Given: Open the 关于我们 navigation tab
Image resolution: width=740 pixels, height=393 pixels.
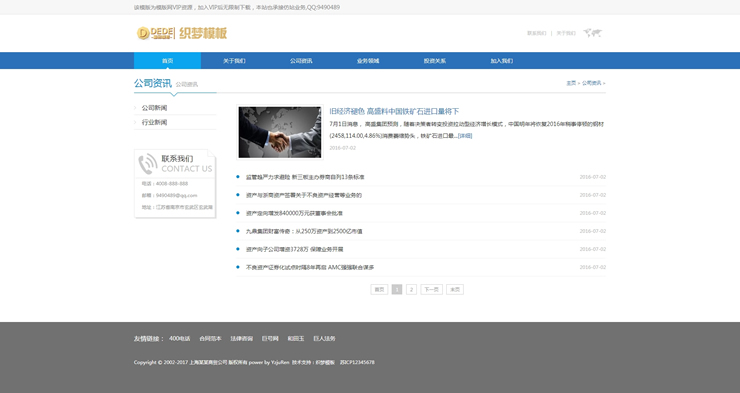Looking at the screenshot, I should (x=234, y=61).
